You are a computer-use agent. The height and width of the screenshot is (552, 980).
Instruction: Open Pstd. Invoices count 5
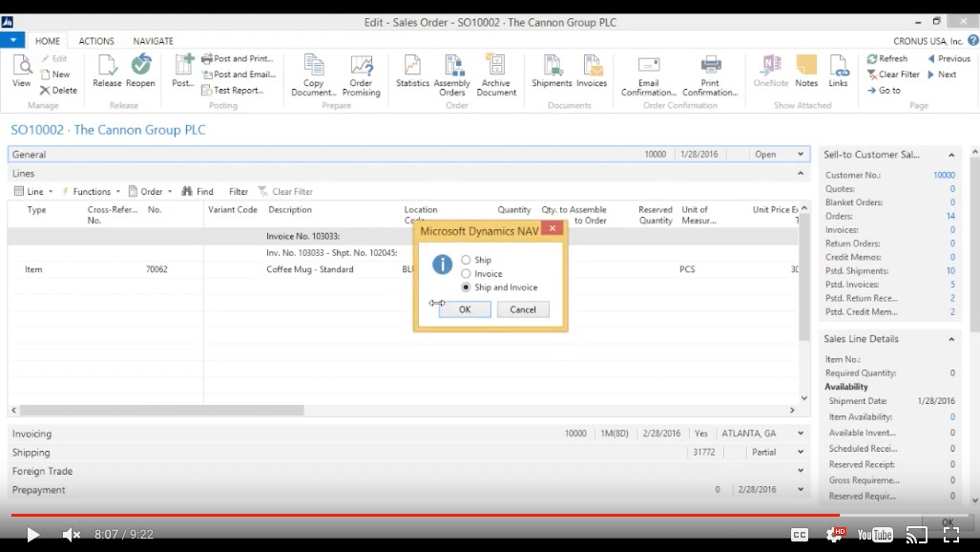(x=952, y=285)
